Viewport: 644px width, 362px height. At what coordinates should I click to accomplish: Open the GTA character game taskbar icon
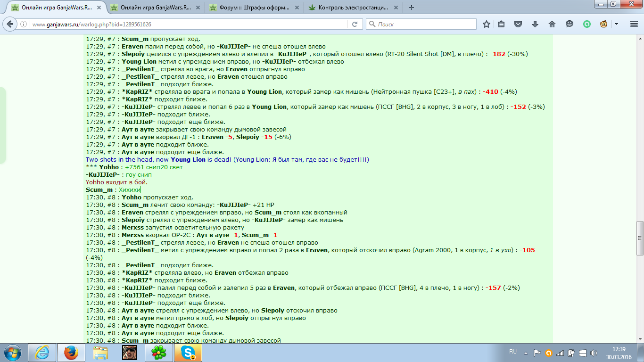130,353
